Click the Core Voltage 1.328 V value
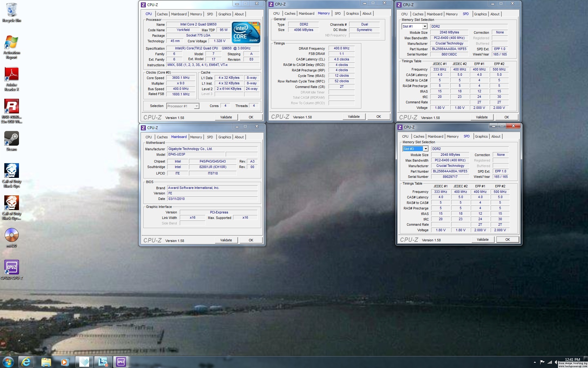Image resolution: width=588 pixels, height=368 pixels. (x=220, y=41)
